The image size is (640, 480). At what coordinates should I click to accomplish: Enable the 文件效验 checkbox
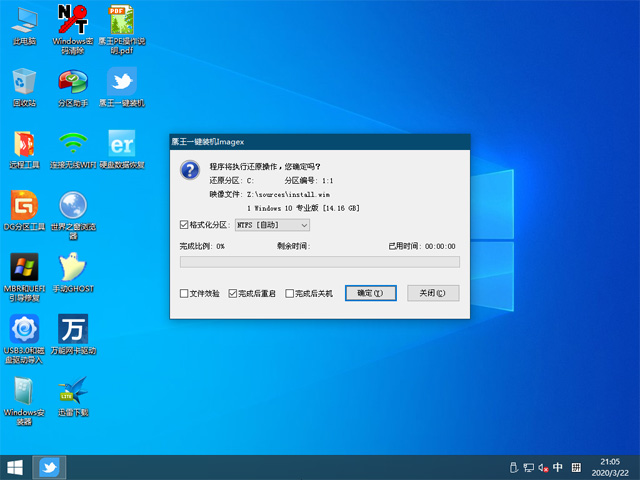coord(184,293)
